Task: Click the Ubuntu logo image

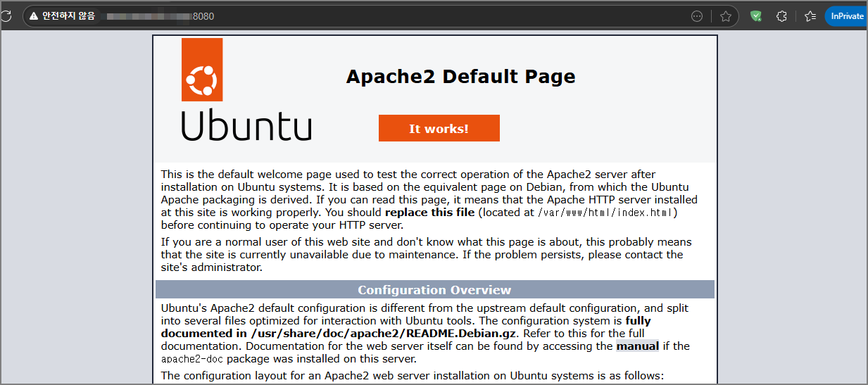Action: [x=246, y=90]
